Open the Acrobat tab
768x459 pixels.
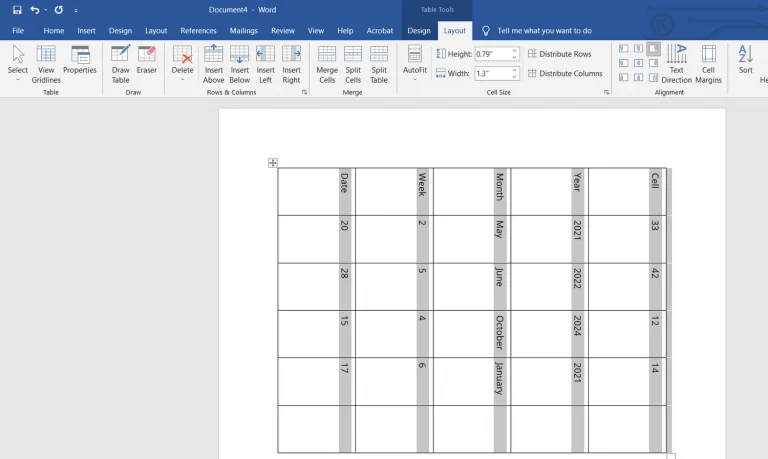380,30
